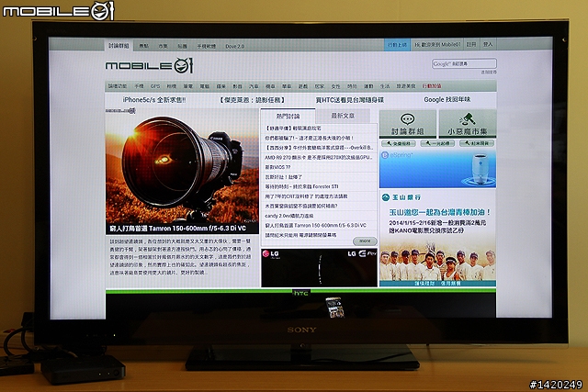Click the small button under the 小惡魔市集 tile
Viewport: 588px width, 392px height.
coord(477,143)
